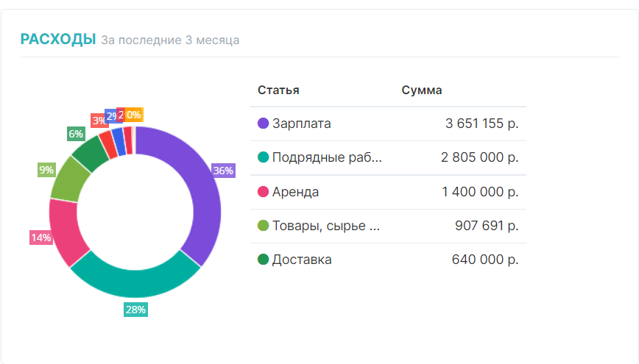Image resolution: width=639 pixels, height=364 pixels.
Task: Click the РАСХОДЫ widget title
Action: tap(58, 39)
